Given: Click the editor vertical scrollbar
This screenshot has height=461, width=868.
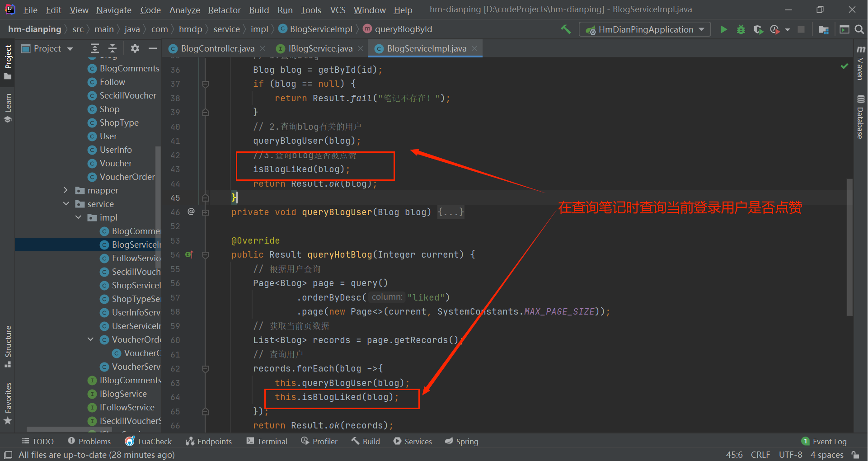Looking at the screenshot, I should point(849,247).
